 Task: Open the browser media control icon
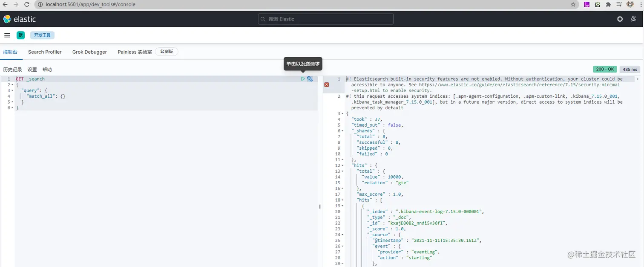619,4
